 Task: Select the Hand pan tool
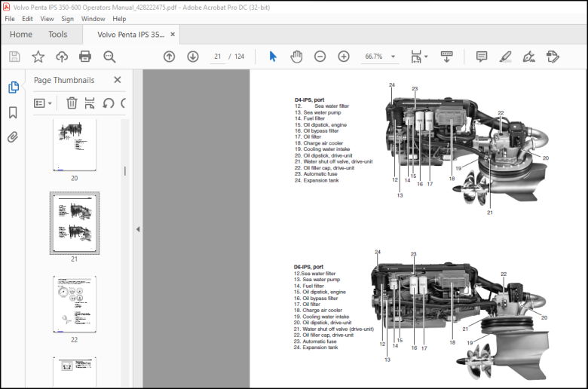(x=296, y=57)
